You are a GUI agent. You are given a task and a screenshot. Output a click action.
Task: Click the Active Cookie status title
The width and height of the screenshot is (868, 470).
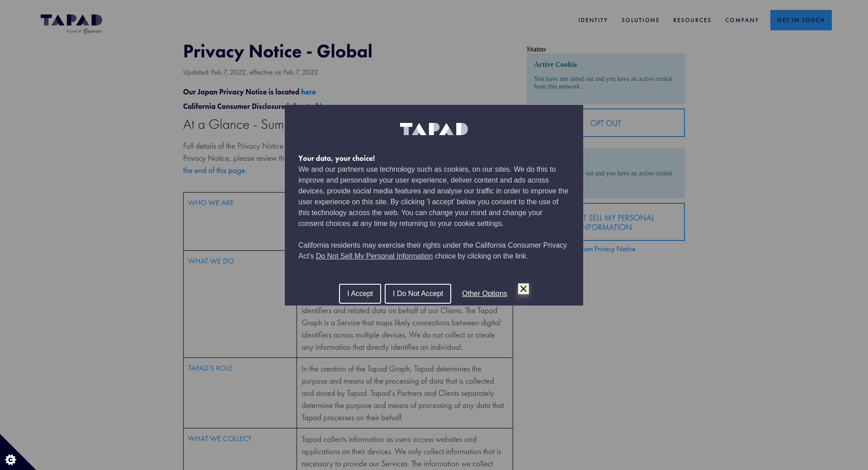[x=555, y=65]
